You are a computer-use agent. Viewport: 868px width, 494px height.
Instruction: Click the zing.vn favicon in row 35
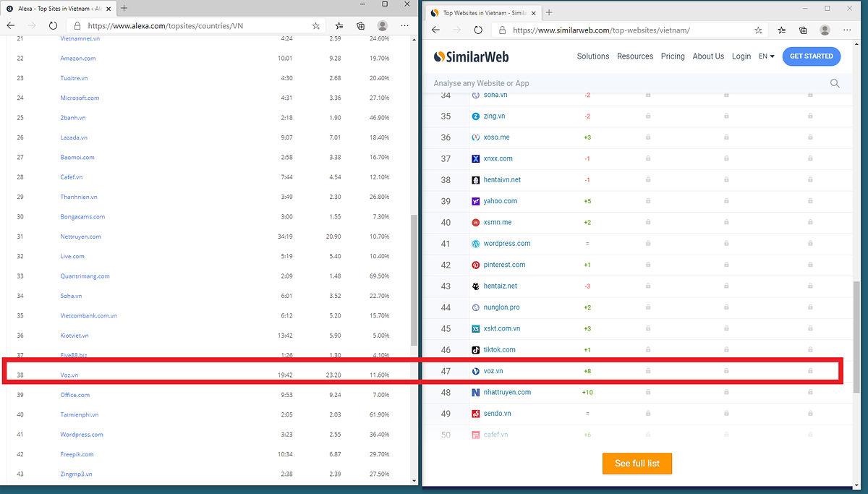476,116
